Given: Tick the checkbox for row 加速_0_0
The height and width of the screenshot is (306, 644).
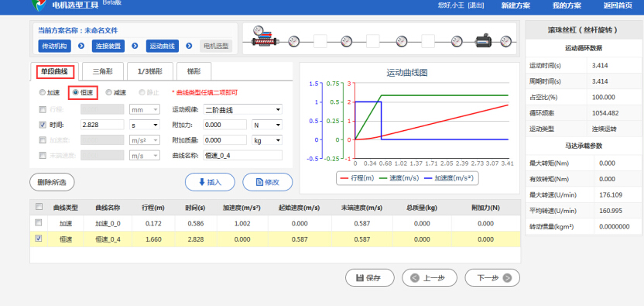Looking at the screenshot, I should click(39, 223).
